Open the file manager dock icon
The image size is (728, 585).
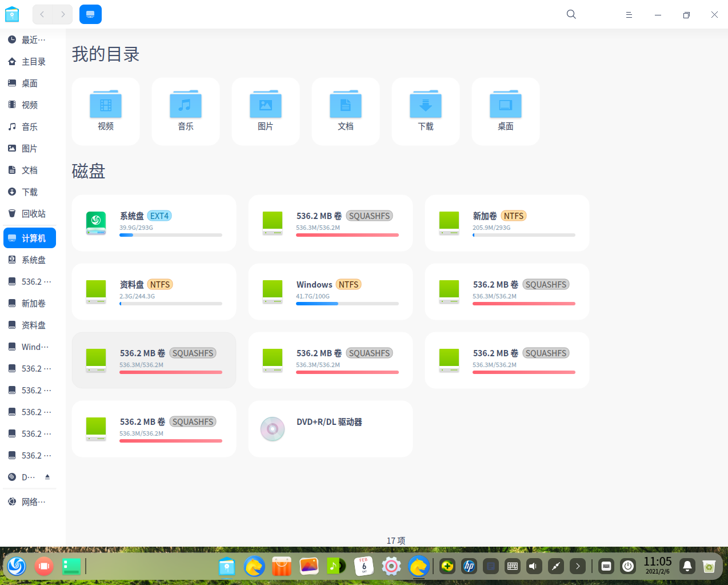coord(227,566)
